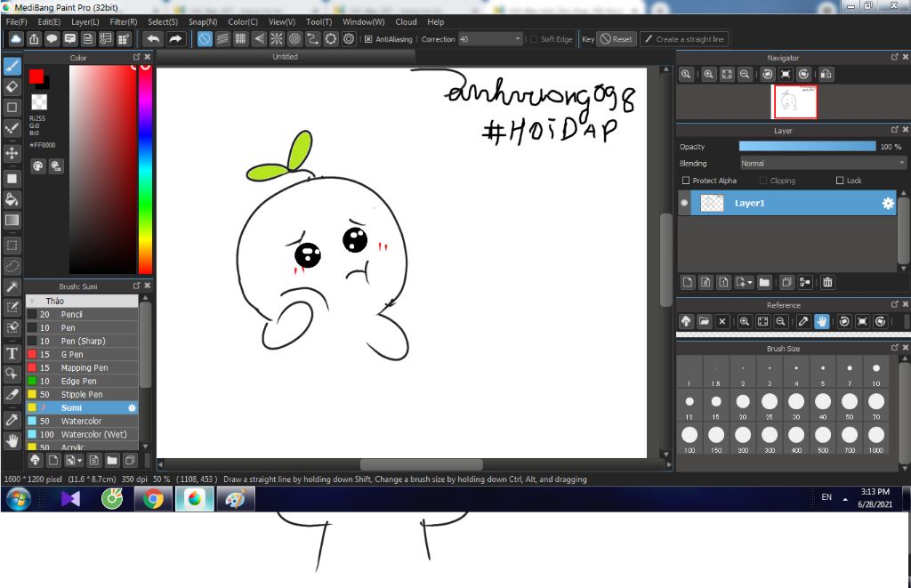Click the red foreground color swatch

[36, 77]
